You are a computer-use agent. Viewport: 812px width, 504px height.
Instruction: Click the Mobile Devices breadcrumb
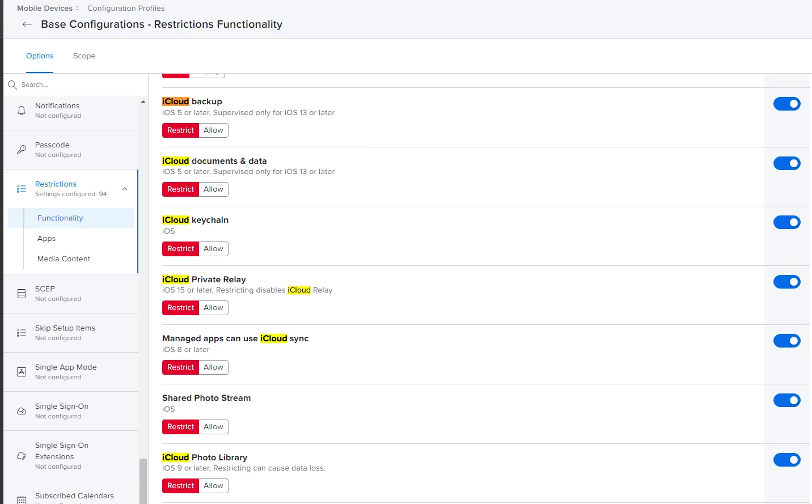point(45,8)
